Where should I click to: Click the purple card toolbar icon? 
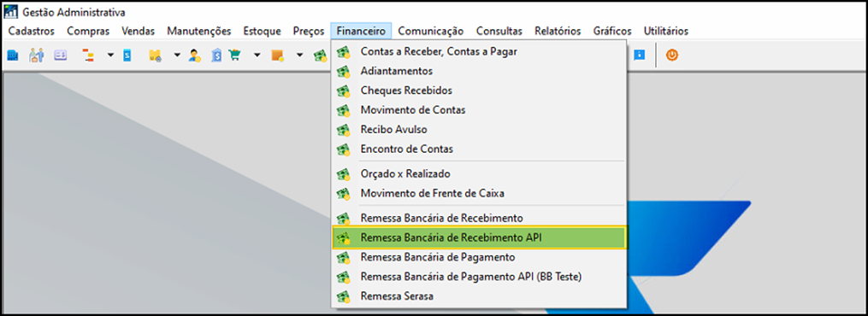(61, 56)
